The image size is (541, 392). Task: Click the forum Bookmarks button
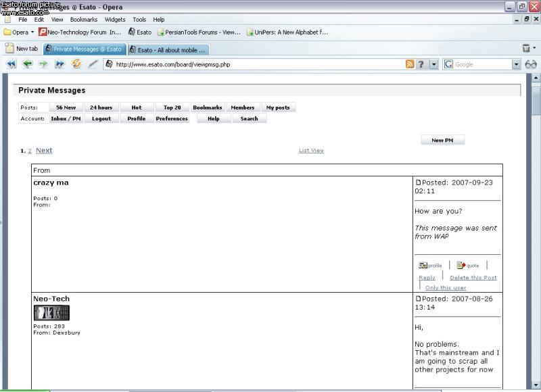(208, 107)
